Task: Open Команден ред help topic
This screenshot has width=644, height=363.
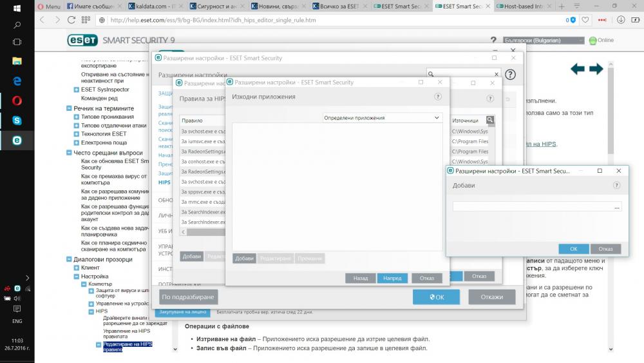Action: [x=99, y=98]
